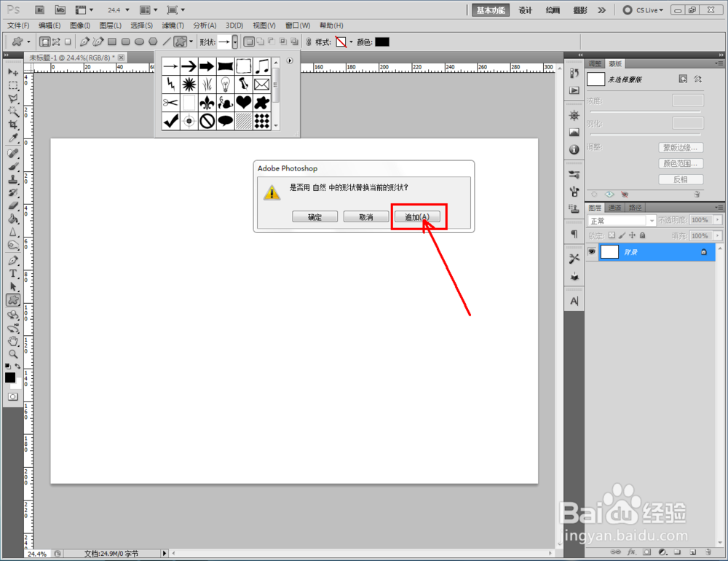
Task: Toggle Paths mode in options bar
Action: (56, 42)
